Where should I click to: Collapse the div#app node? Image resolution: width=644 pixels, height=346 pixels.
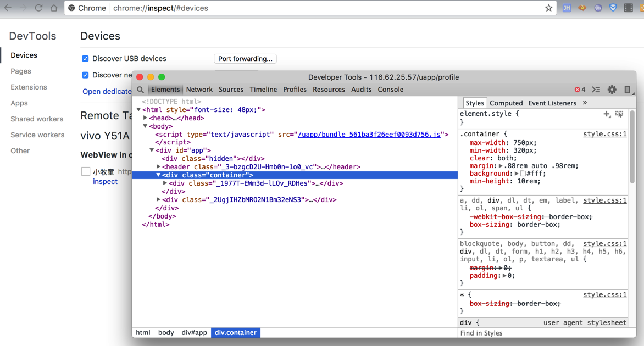[x=152, y=150]
